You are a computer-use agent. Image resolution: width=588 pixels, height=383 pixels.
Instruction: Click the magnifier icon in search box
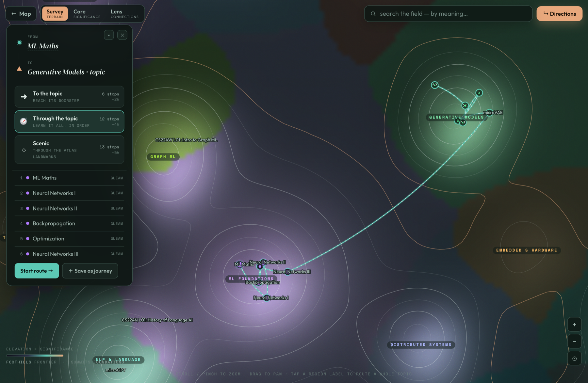(x=373, y=14)
